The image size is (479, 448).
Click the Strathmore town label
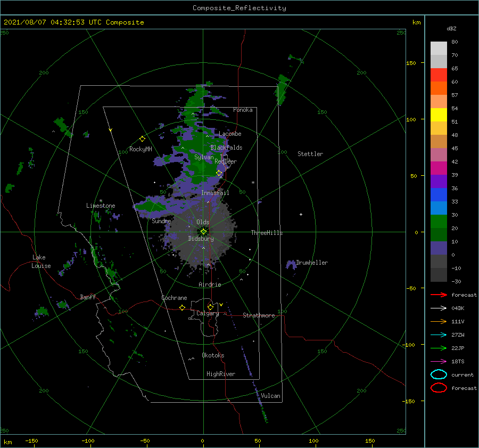click(259, 315)
